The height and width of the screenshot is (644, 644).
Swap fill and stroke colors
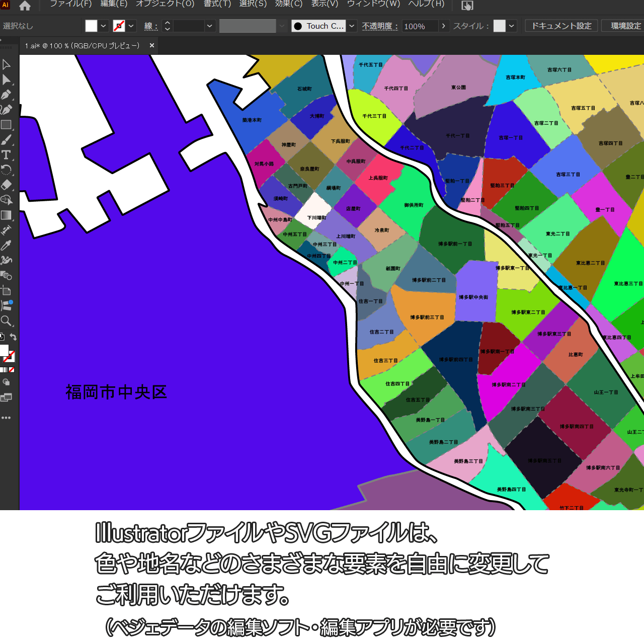pyautogui.click(x=14, y=337)
